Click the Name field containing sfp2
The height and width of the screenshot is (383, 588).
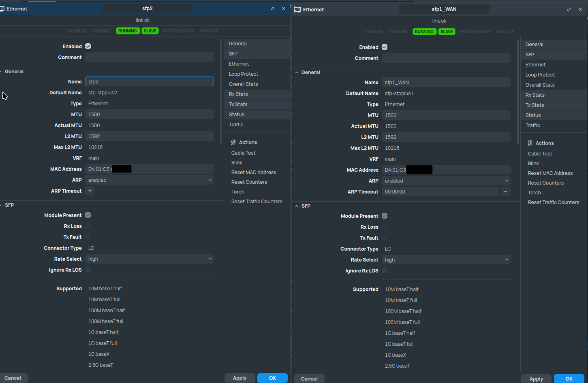coord(150,82)
